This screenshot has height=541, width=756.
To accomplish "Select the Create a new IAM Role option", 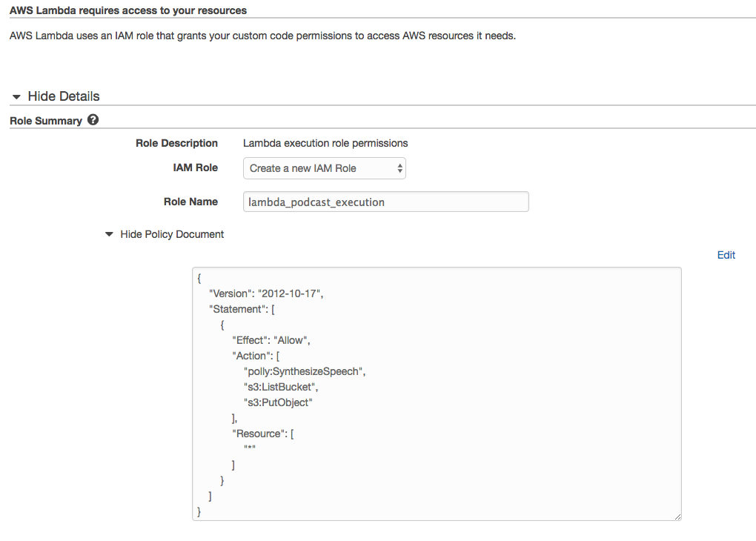I will click(x=311, y=168).
